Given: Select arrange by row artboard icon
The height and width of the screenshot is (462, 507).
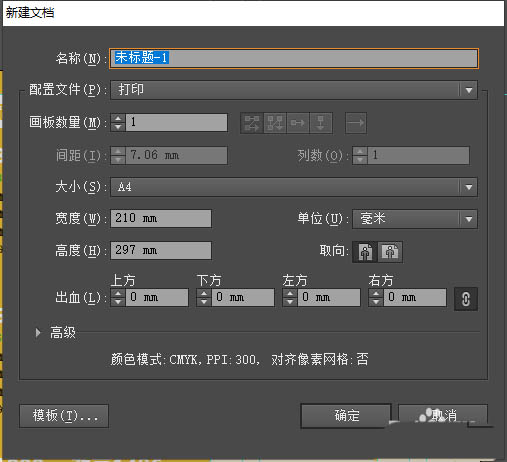Looking at the screenshot, I should (298, 123).
